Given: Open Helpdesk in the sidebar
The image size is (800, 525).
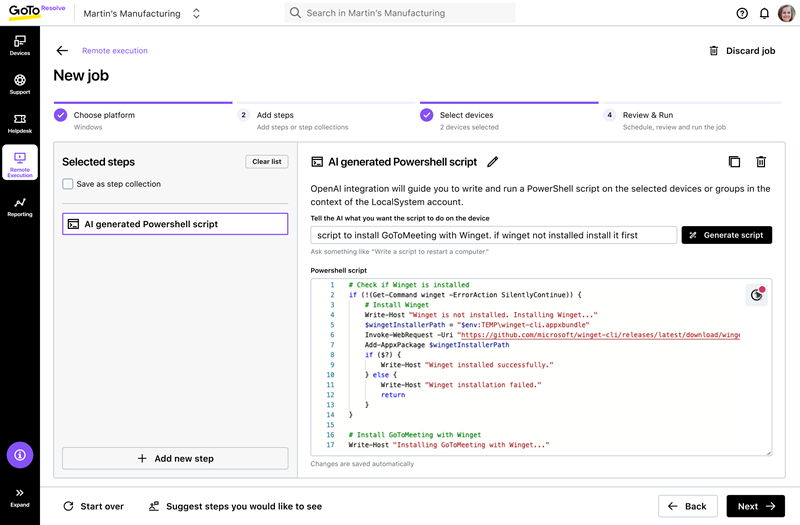Looking at the screenshot, I should 20,124.
